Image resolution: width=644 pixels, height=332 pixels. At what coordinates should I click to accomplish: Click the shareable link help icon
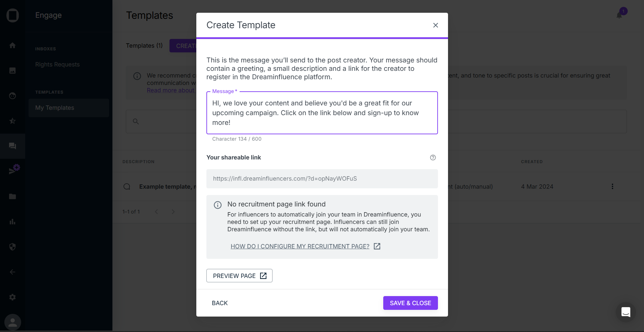433,157
